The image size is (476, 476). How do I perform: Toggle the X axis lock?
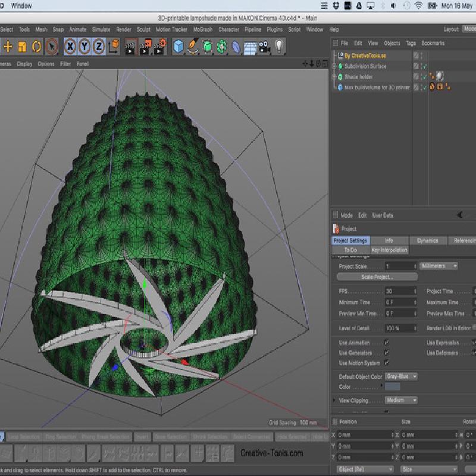click(70, 46)
